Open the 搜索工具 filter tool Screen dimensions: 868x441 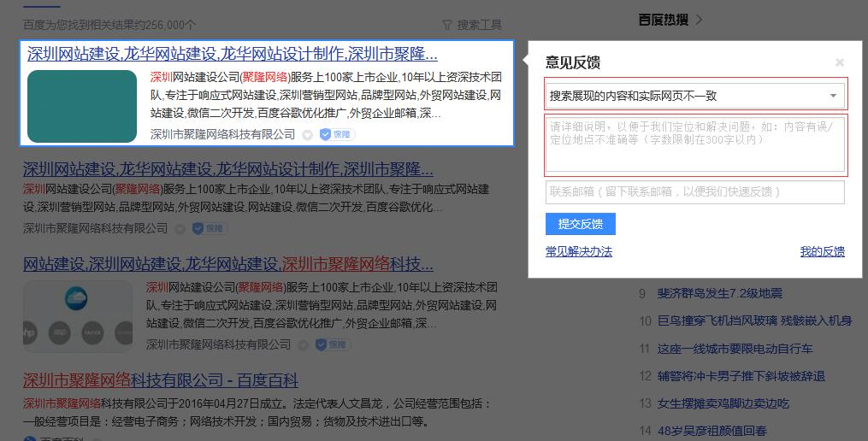[x=472, y=25]
